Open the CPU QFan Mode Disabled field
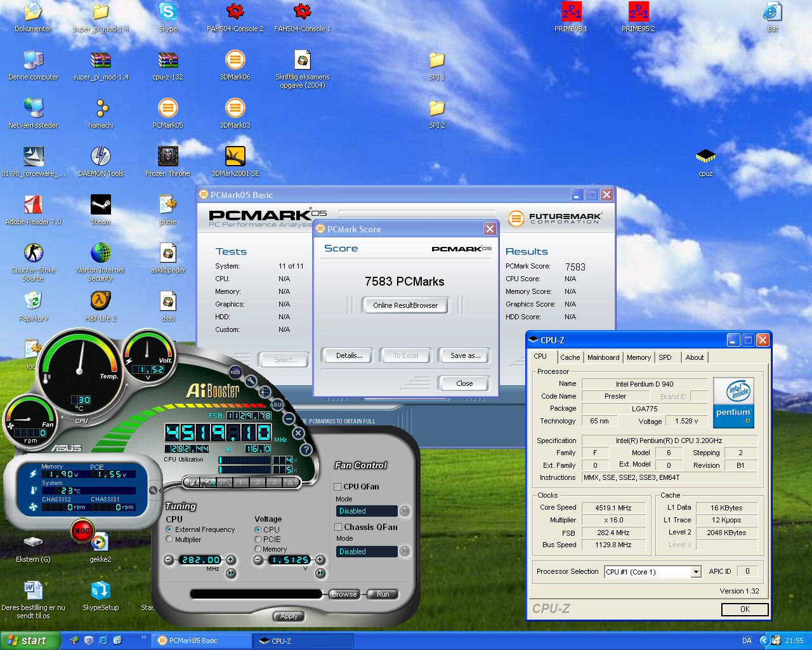 pos(367,511)
